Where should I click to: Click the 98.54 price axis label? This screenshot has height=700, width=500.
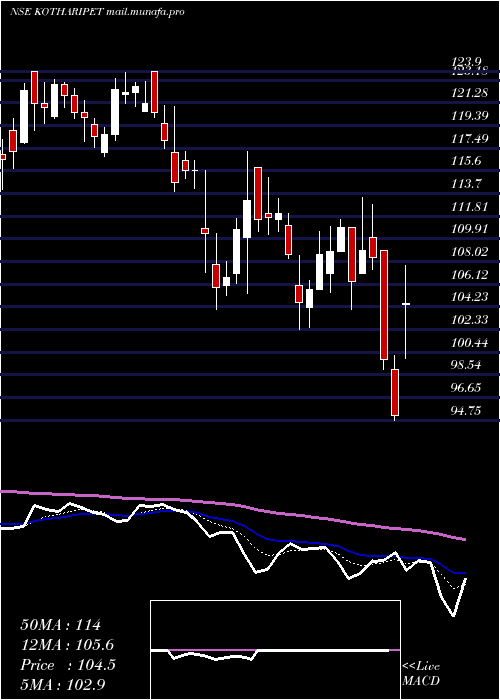tap(467, 365)
